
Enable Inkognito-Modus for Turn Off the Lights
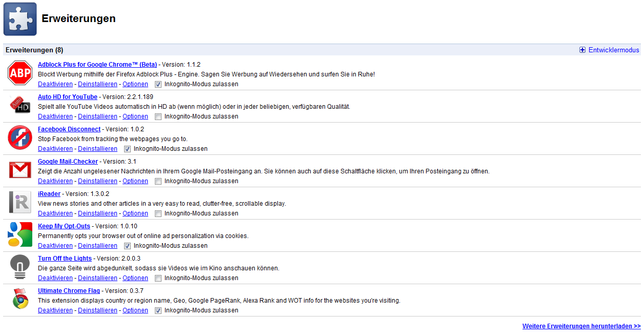tap(158, 278)
